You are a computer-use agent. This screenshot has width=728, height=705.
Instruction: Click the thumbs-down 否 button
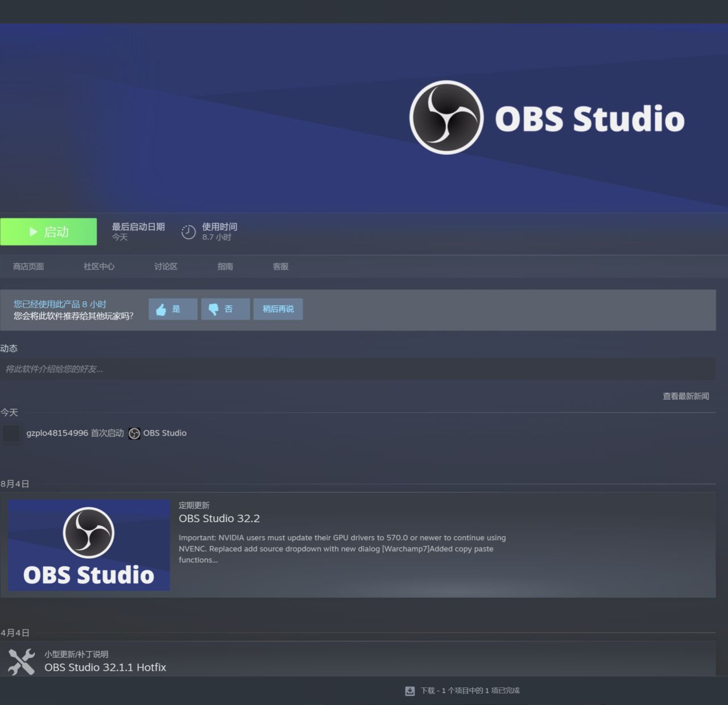(x=225, y=309)
